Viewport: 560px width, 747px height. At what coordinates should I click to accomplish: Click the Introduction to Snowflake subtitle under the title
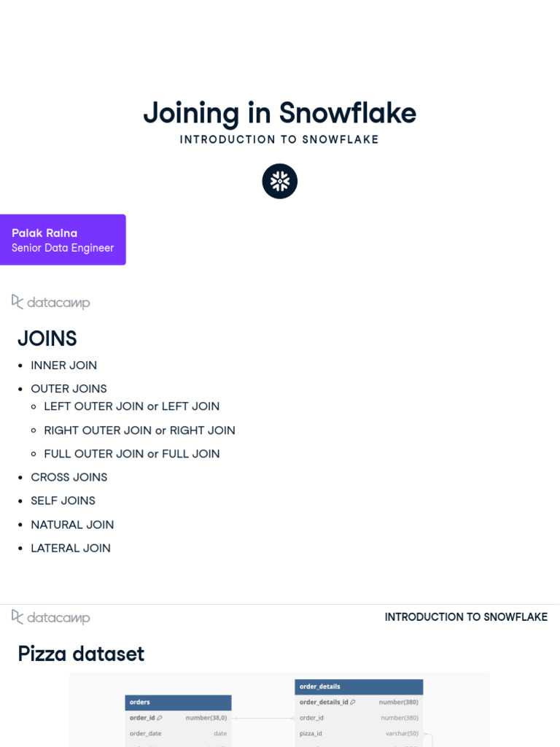point(280,139)
